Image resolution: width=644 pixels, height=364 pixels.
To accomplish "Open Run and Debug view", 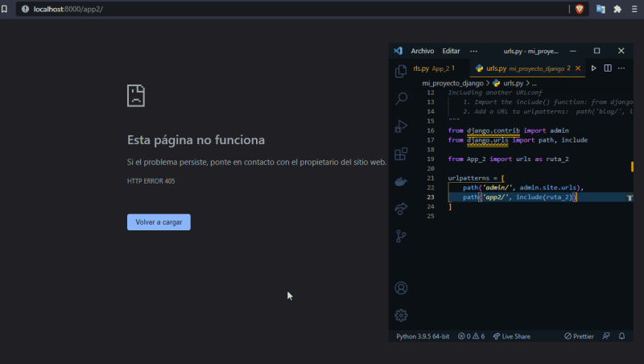I will [x=401, y=126].
